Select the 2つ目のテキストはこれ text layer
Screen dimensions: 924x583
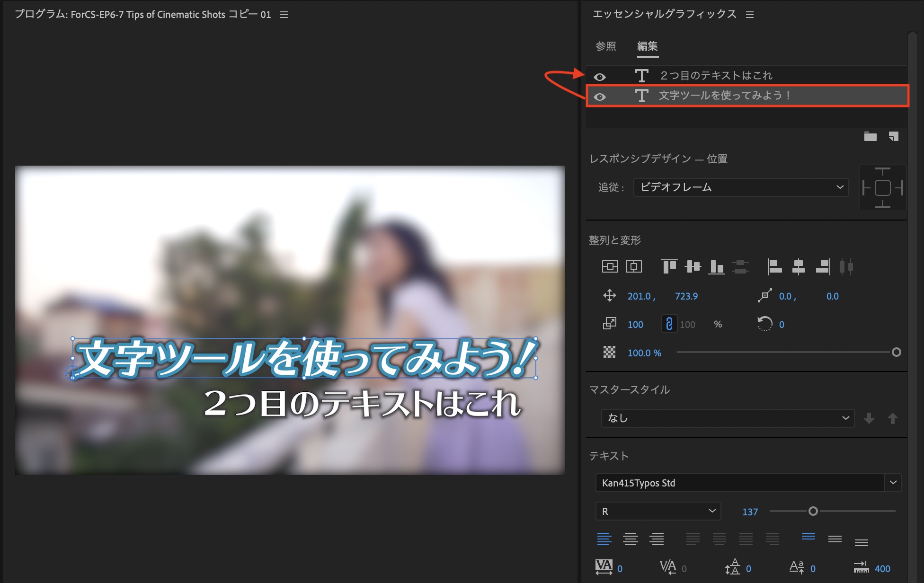pos(716,76)
